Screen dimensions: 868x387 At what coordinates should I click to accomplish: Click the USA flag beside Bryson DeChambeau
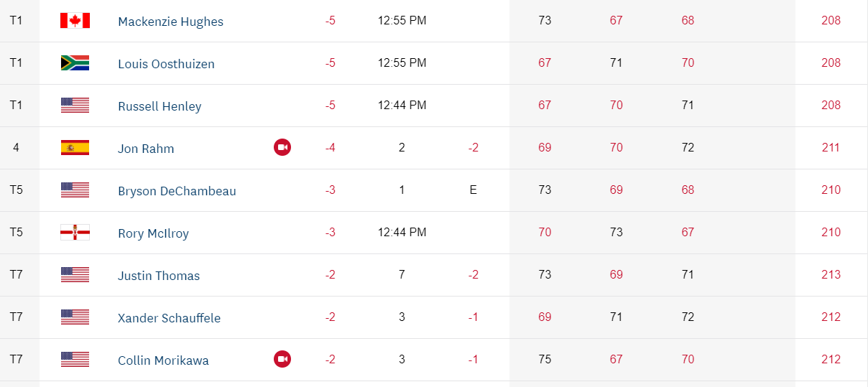[75, 190]
